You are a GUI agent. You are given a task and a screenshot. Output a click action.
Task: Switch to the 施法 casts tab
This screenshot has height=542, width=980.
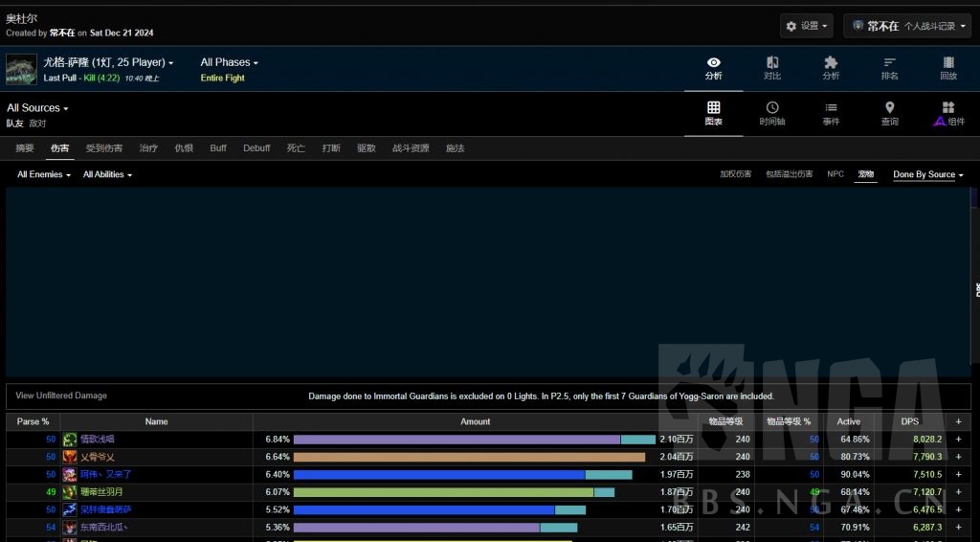click(x=455, y=148)
